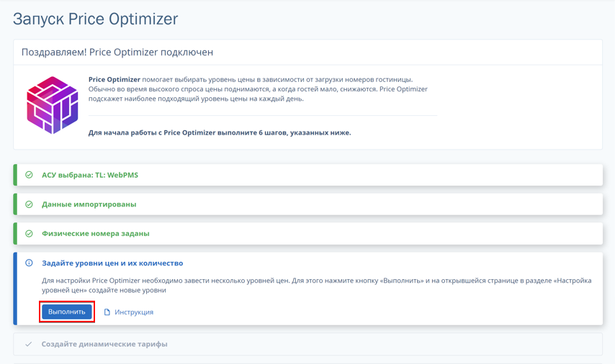Click grey checkmark beside Создайте динамические тарифы
The width and height of the screenshot is (615, 364).
point(29,344)
